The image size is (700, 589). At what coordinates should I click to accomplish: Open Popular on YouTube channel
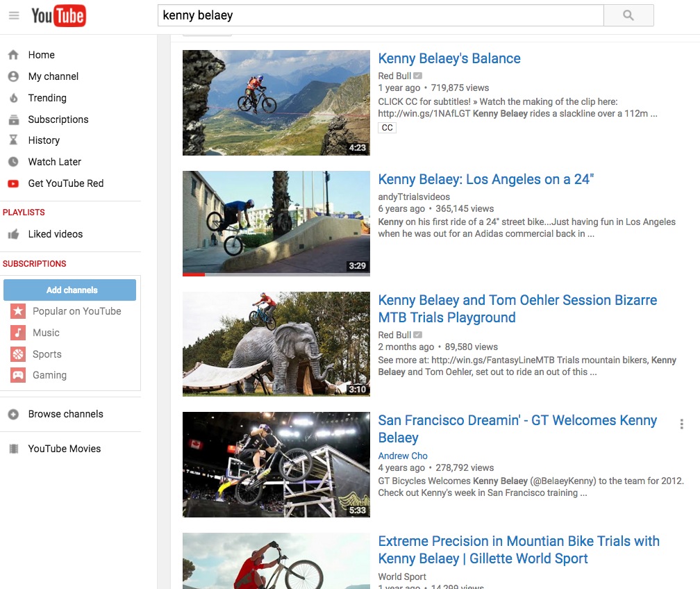77,311
